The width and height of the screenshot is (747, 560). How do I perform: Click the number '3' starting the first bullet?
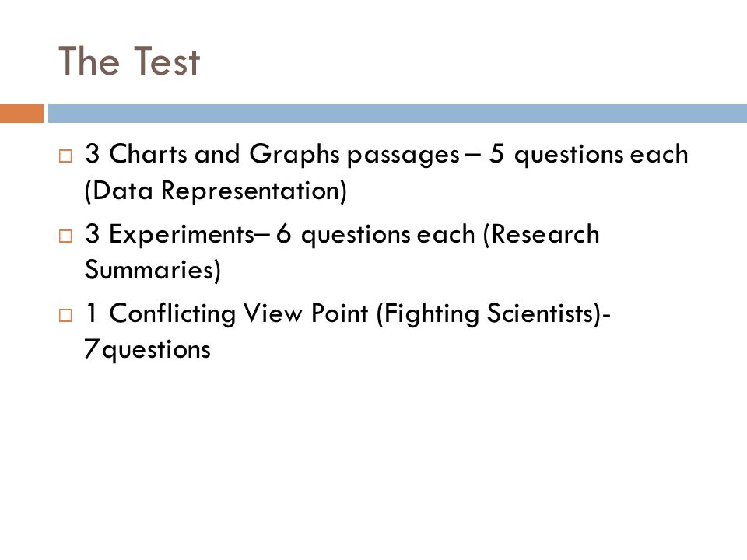point(93,154)
